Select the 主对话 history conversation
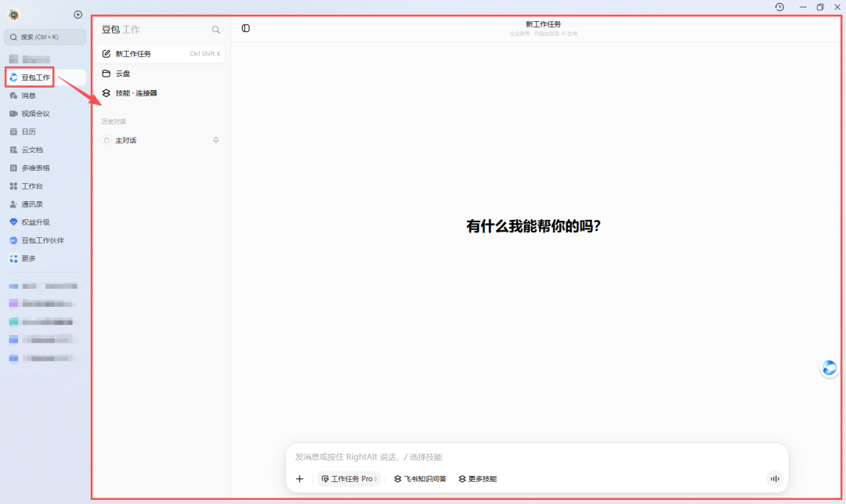 [x=161, y=140]
